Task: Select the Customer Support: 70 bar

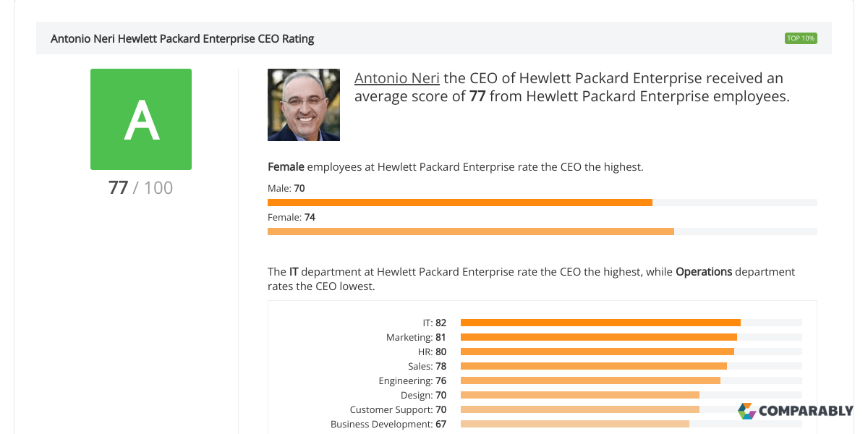Action: click(579, 409)
